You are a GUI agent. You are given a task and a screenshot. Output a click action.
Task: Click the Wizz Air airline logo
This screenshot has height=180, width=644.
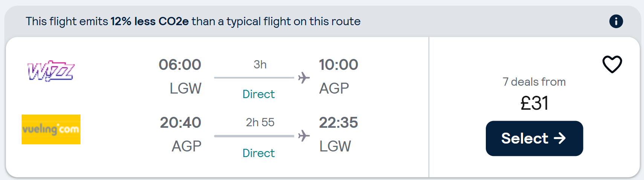51,71
